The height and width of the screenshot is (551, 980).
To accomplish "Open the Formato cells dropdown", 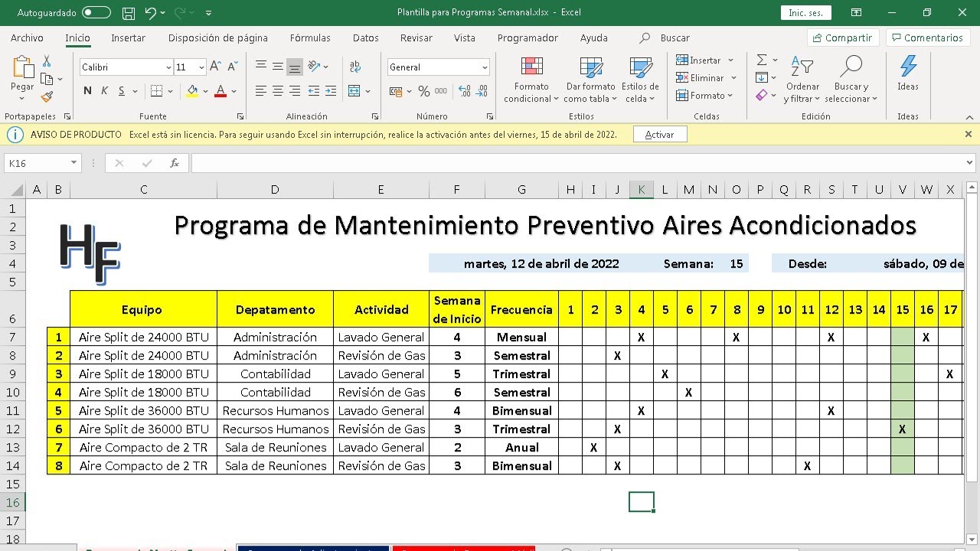I will coord(704,96).
